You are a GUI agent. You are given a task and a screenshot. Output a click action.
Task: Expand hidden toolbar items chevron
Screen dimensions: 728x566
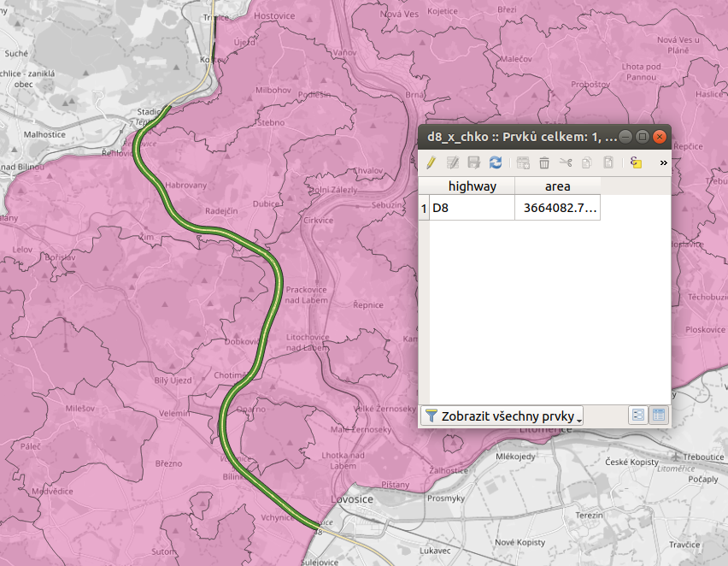[x=663, y=162]
